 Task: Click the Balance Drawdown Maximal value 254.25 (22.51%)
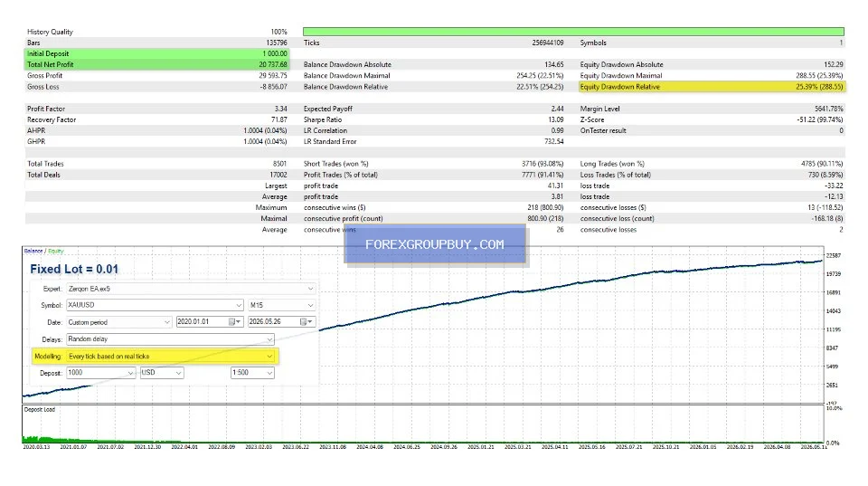[541, 76]
